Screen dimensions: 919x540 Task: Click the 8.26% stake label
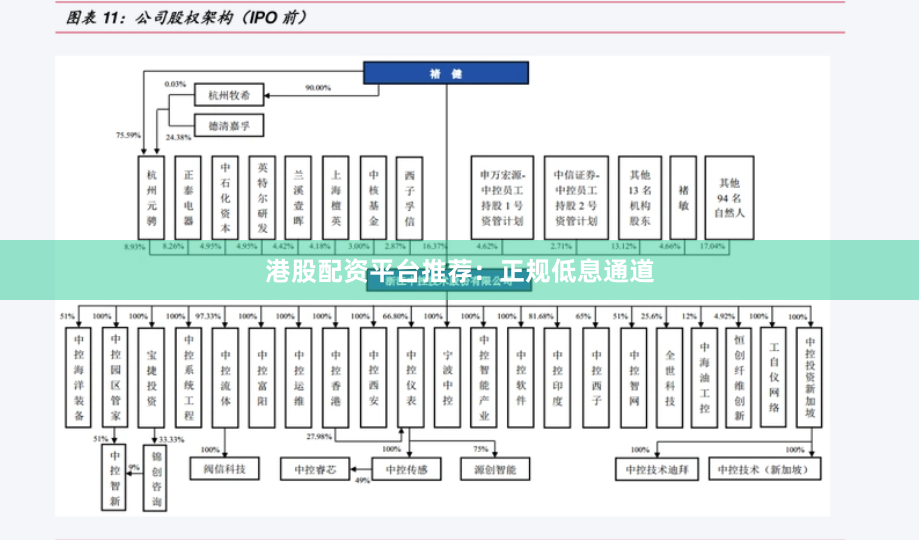(173, 246)
